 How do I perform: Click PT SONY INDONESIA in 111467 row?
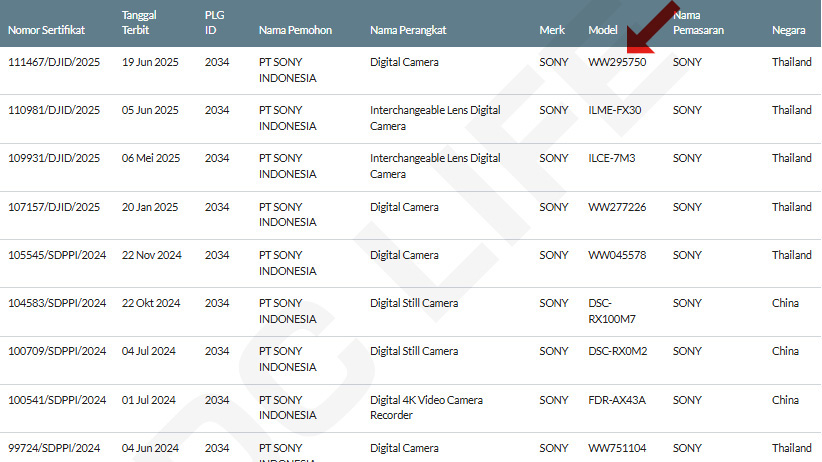[x=287, y=70]
